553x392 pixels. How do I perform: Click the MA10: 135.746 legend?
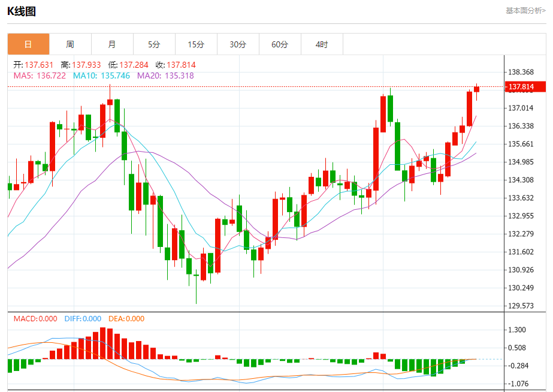tap(102, 76)
